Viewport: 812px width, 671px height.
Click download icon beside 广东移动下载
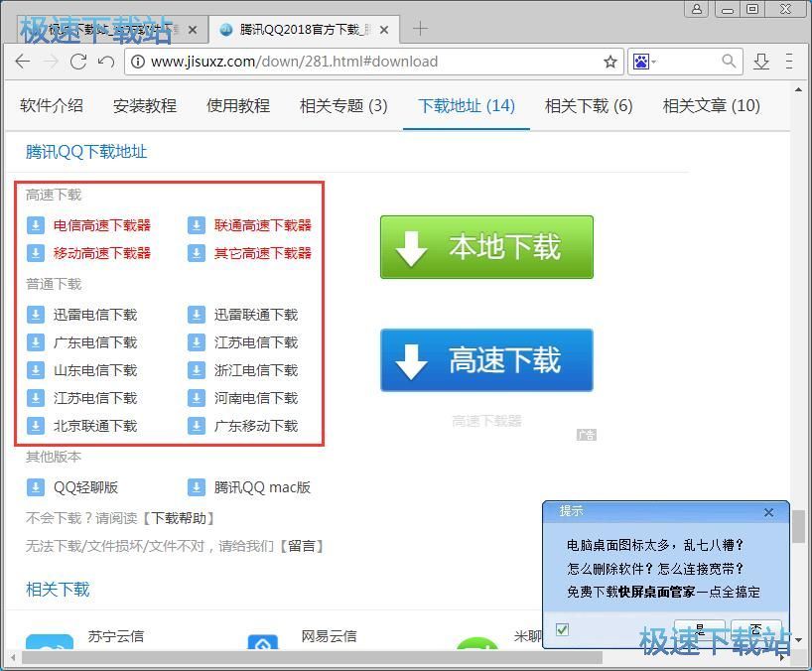[x=197, y=426]
